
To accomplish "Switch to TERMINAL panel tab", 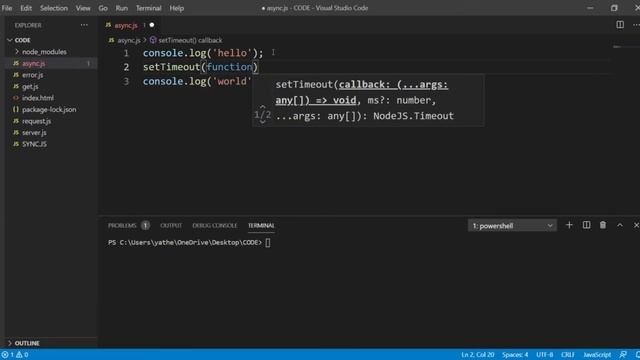I will [x=261, y=225].
